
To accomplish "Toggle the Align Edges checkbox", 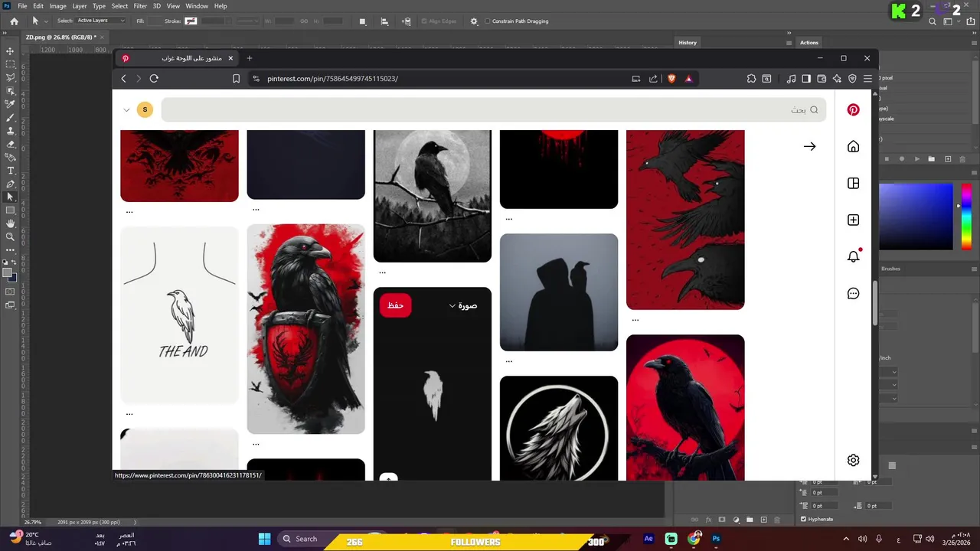I will pyautogui.click(x=424, y=21).
